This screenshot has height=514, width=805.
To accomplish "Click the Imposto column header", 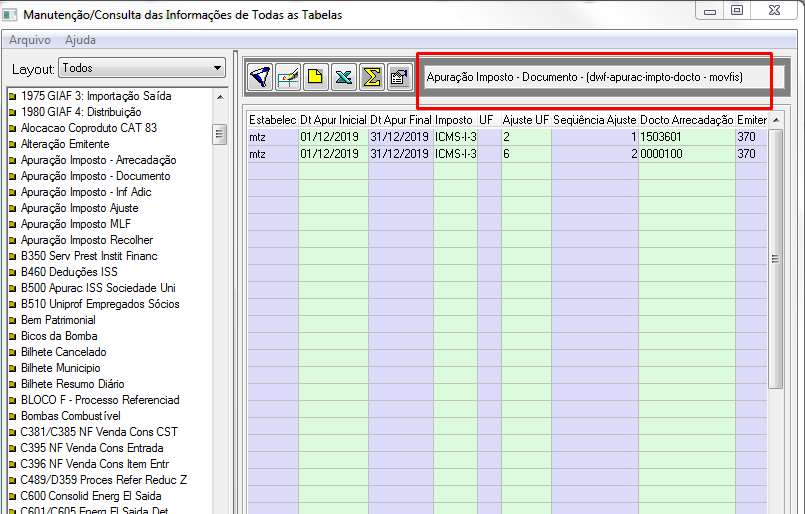I will (455, 120).
